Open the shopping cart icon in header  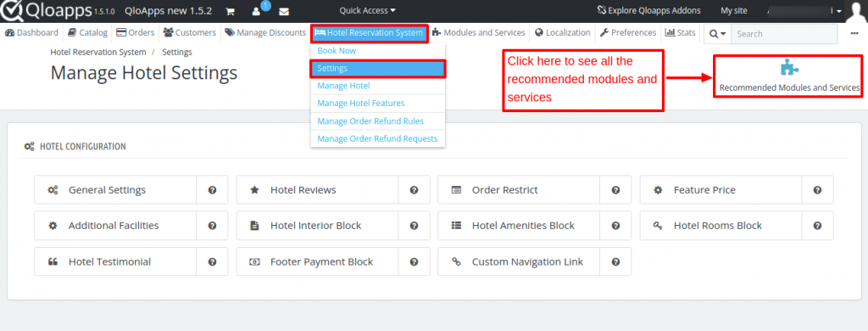(230, 10)
